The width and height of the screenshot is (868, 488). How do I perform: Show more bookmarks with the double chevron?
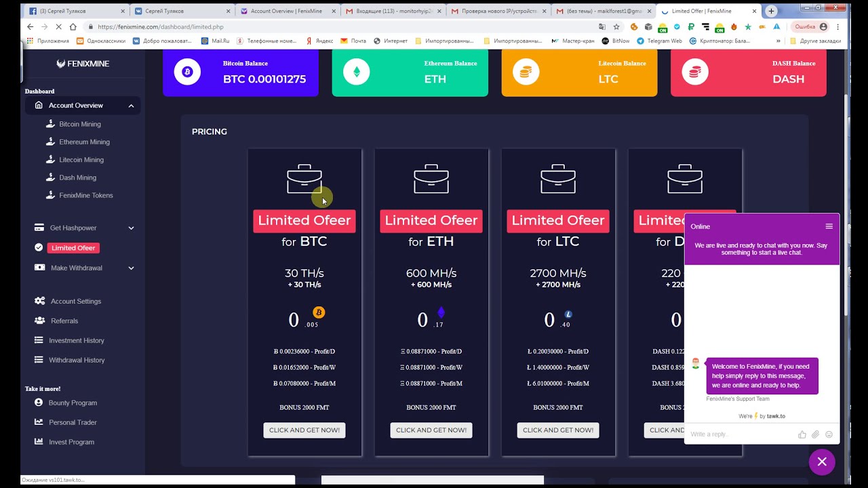[778, 41]
